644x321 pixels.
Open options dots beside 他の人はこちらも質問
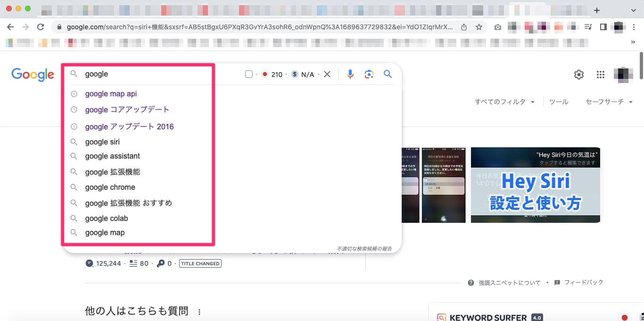(199, 312)
